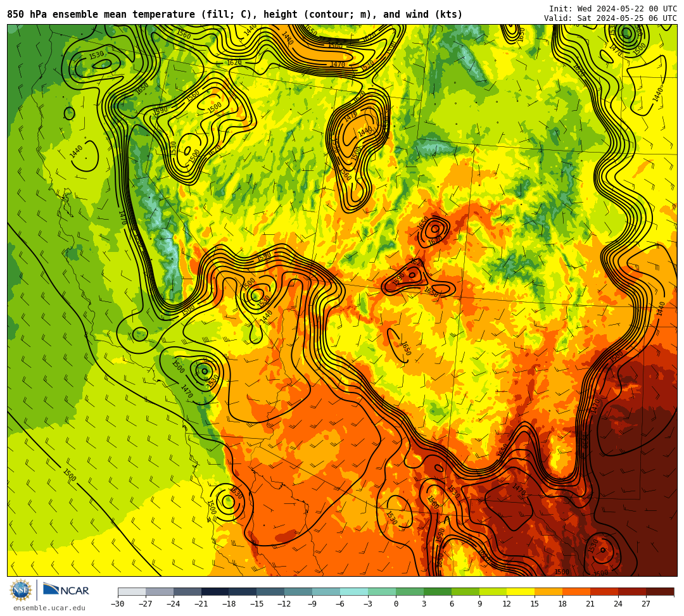Click the −21 colorbar tick label
The width and height of the screenshot is (684, 616).
tap(201, 604)
